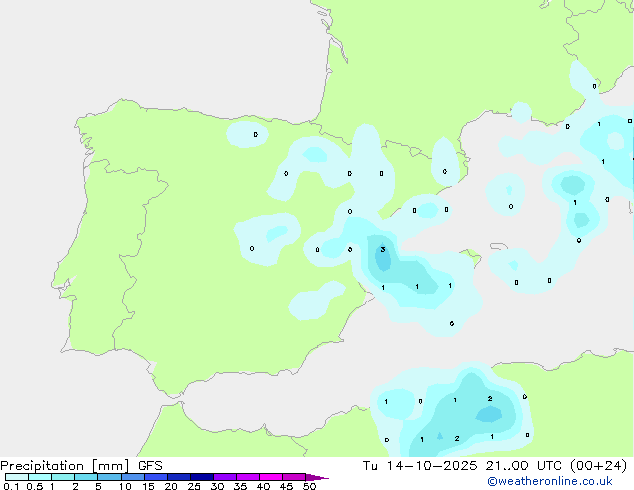Choose the dark blue swatch between 20 and 25
The width and height of the screenshot is (634, 490).
[x=178, y=477]
